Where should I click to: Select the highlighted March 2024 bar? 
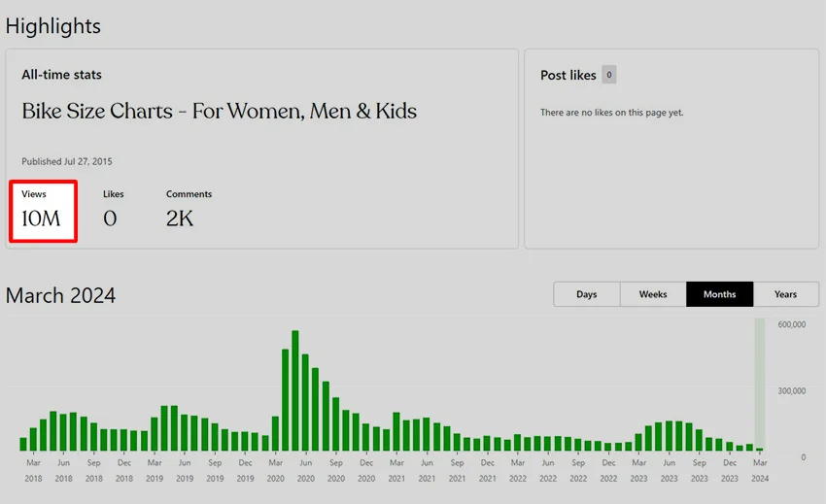[x=760, y=449]
